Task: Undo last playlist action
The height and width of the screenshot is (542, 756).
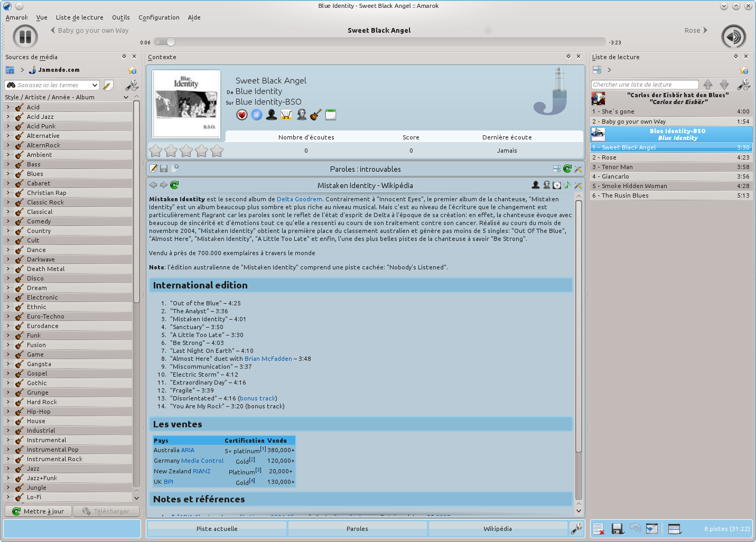Action: tap(635, 528)
